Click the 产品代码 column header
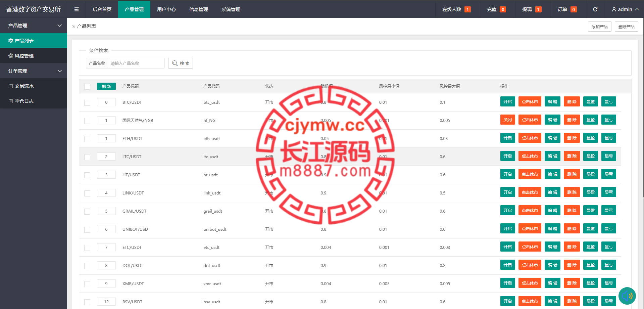The width and height of the screenshot is (644, 309). (211, 86)
